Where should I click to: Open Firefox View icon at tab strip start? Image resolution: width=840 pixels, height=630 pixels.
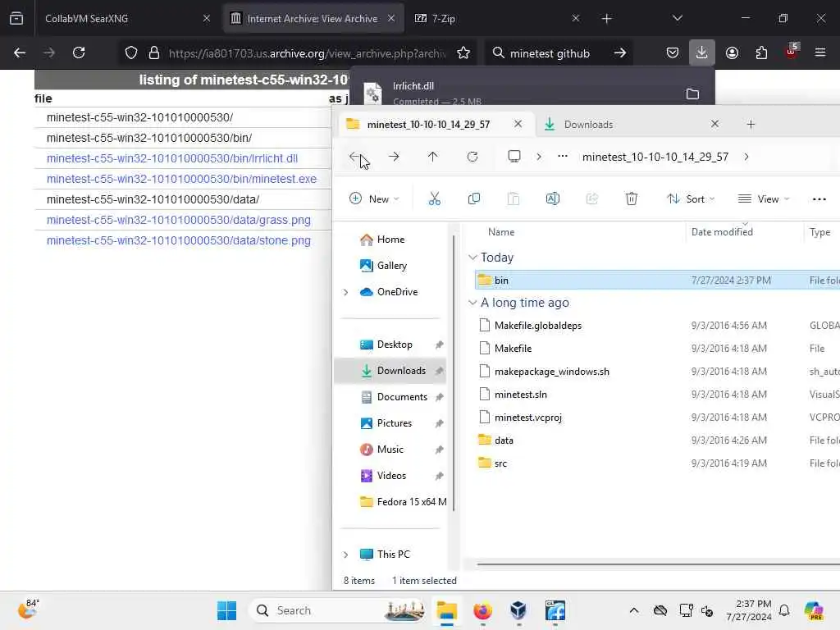tap(16, 18)
